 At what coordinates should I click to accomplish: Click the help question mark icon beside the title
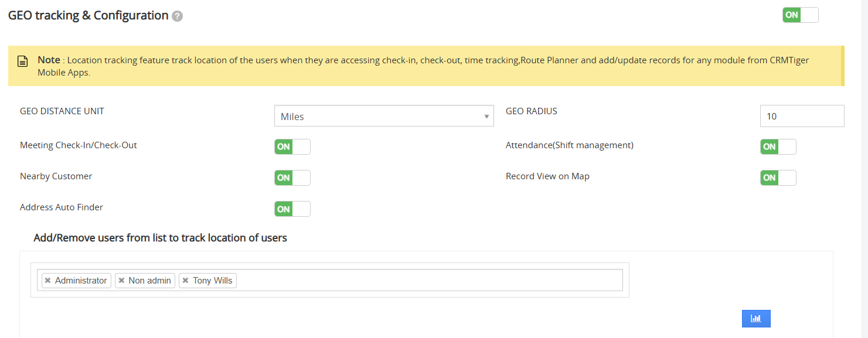click(x=178, y=16)
